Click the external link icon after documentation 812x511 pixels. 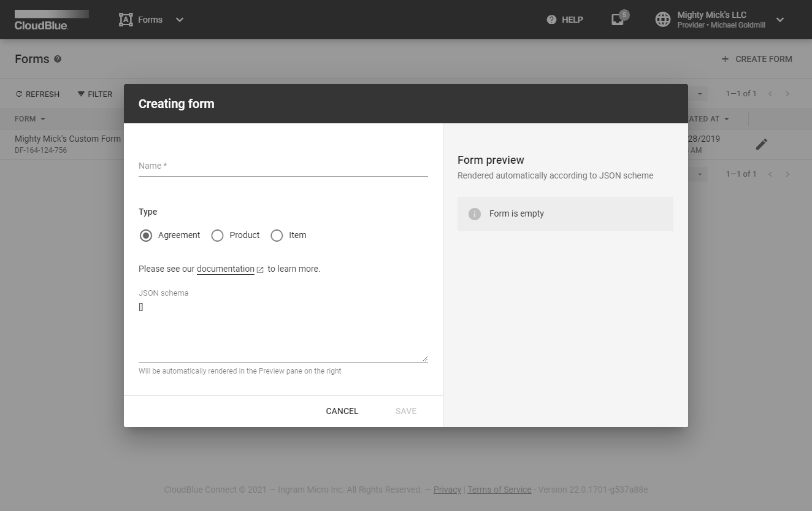260,269
